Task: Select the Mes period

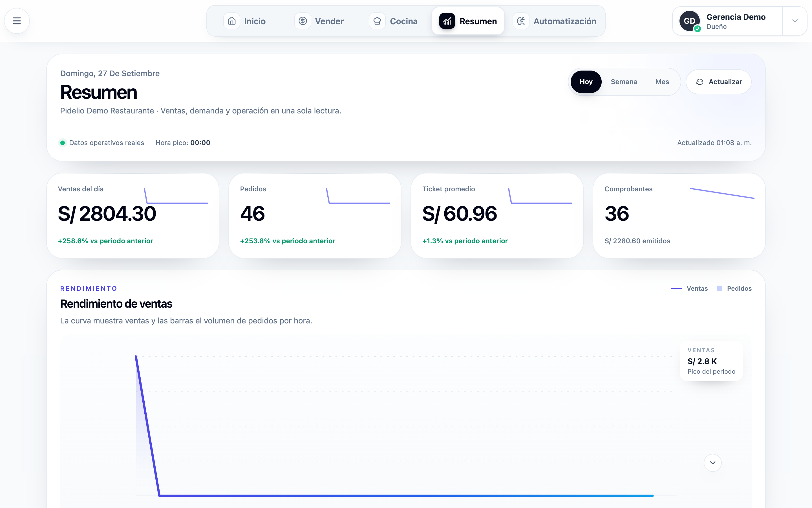Action: point(662,82)
